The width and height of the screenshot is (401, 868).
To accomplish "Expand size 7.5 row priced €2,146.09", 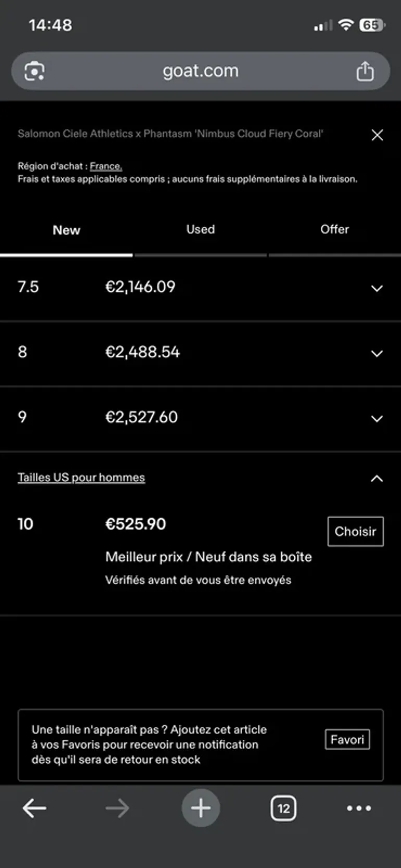I will (200, 288).
